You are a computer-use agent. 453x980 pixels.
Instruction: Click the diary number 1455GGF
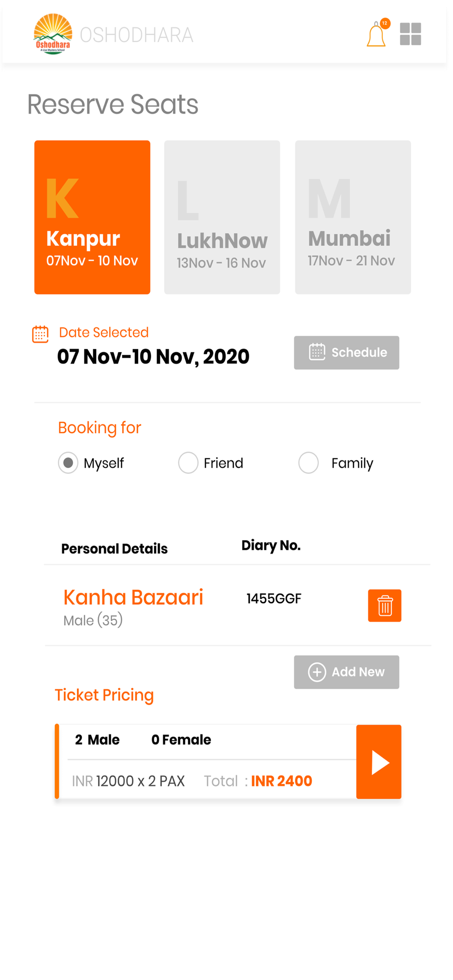[x=274, y=598]
